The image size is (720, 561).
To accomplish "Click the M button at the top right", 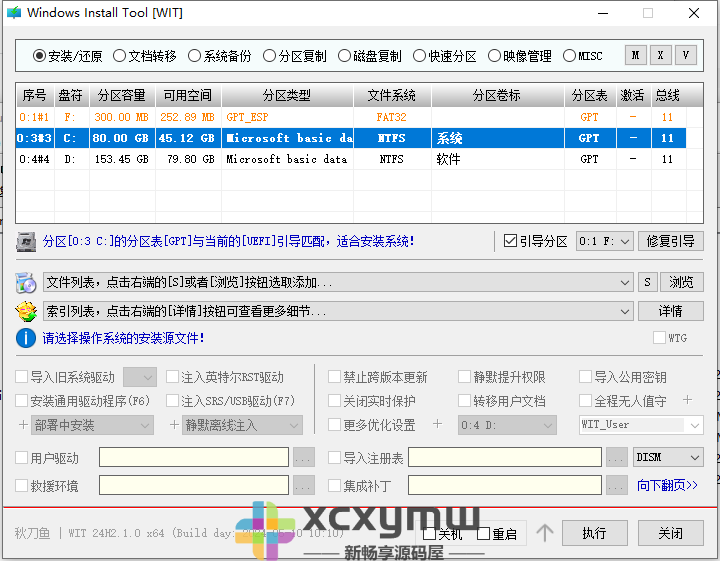I will click(x=636, y=56).
